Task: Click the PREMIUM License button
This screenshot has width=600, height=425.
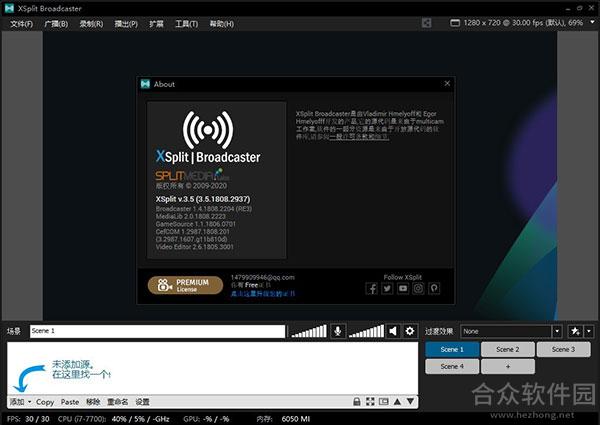Action: [x=185, y=285]
